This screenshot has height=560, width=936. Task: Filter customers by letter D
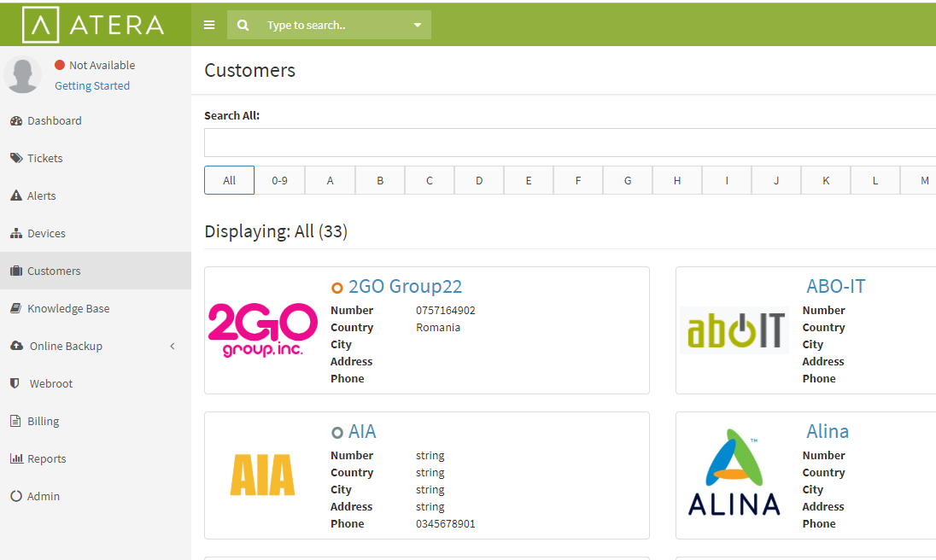coord(479,180)
